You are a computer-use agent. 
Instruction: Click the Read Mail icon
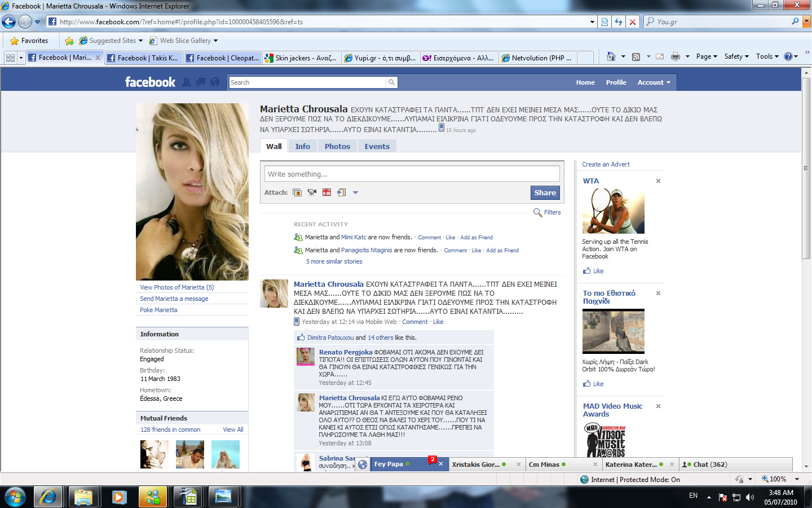[660, 56]
